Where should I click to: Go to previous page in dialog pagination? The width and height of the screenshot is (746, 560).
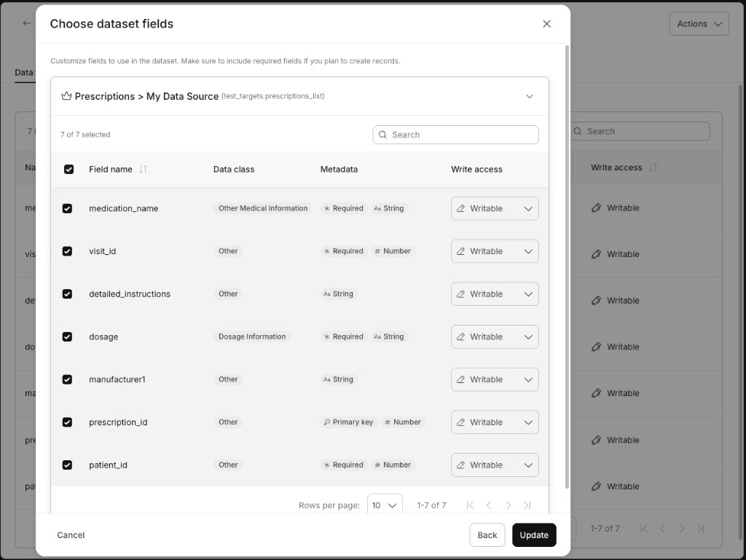point(489,505)
